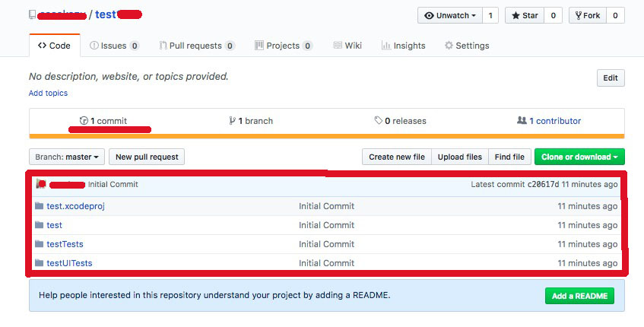Open the testTests folder
The width and height of the screenshot is (644, 327).
(65, 244)
